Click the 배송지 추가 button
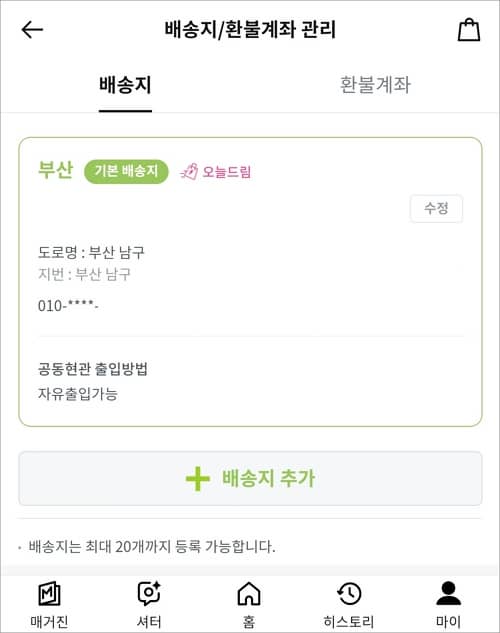This screenshot has height=633, width=500. tap(250, 479)
